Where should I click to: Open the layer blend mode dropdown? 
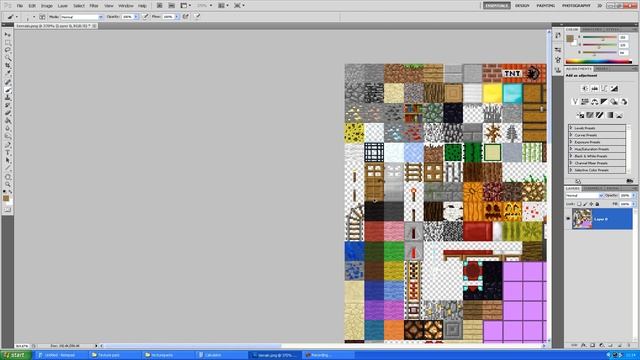584,196
